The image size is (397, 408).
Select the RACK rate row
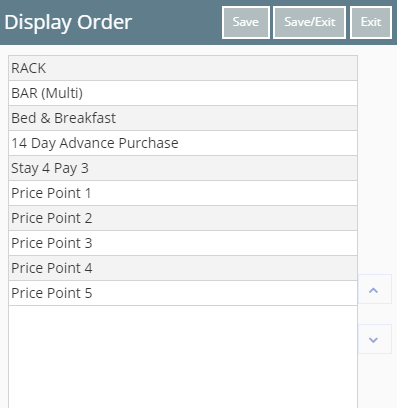pos(183,68)
